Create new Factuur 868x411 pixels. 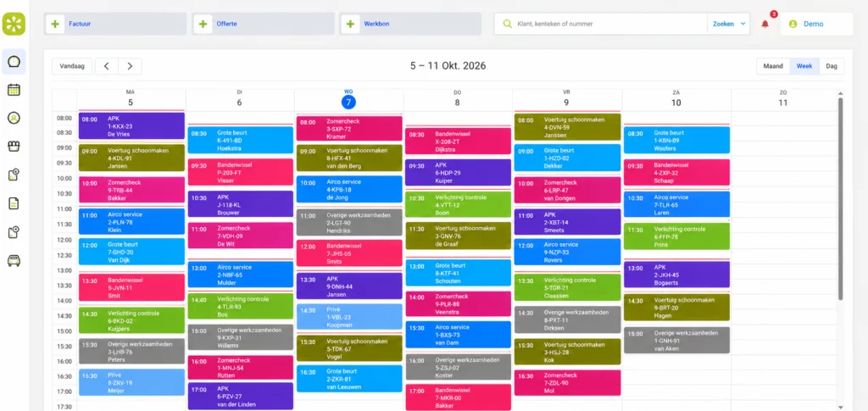115,24
